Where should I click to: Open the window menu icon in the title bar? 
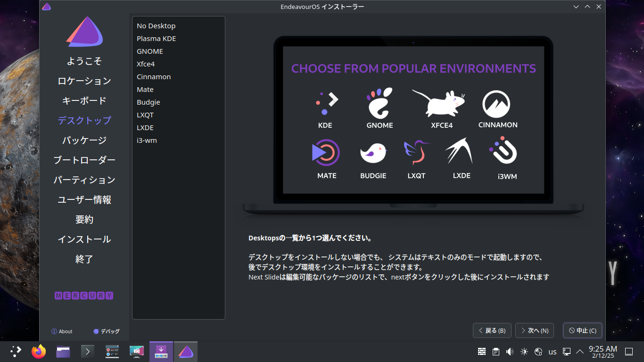click(x=46, y=7)
